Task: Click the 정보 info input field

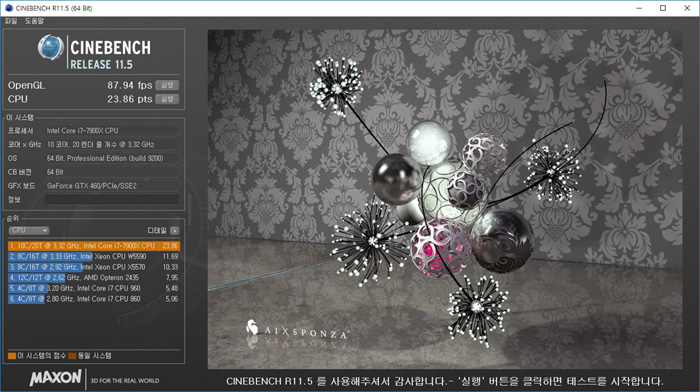Action: pyautogui.click(x=112, y=200)
